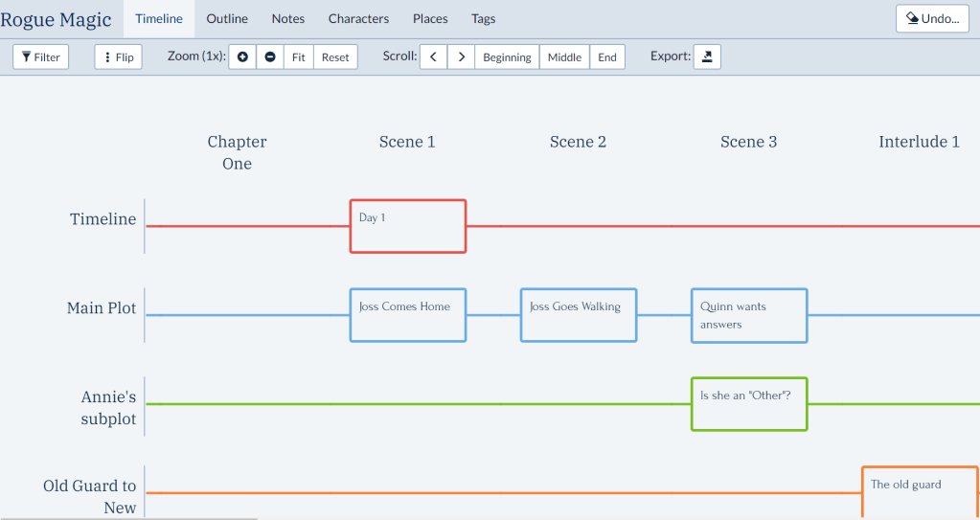Viewport: 980px width, 520px height.
Task: Fit the timeline zoom to screen
Action: coord(298,57)
